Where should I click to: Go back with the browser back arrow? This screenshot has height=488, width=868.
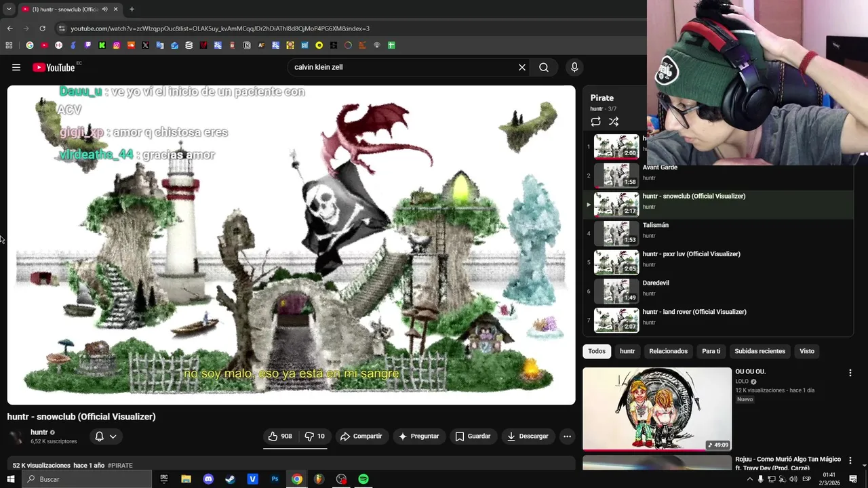(x=9, y=28)
